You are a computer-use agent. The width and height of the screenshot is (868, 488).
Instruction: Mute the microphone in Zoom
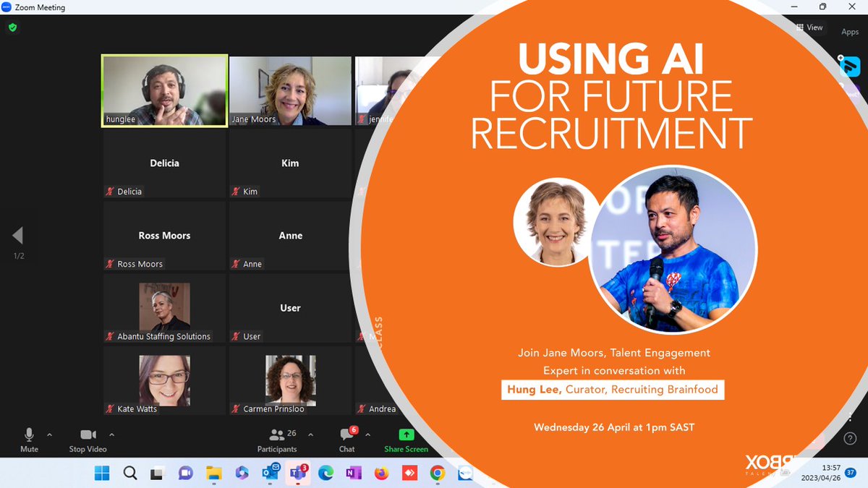[x=29, y=440]
